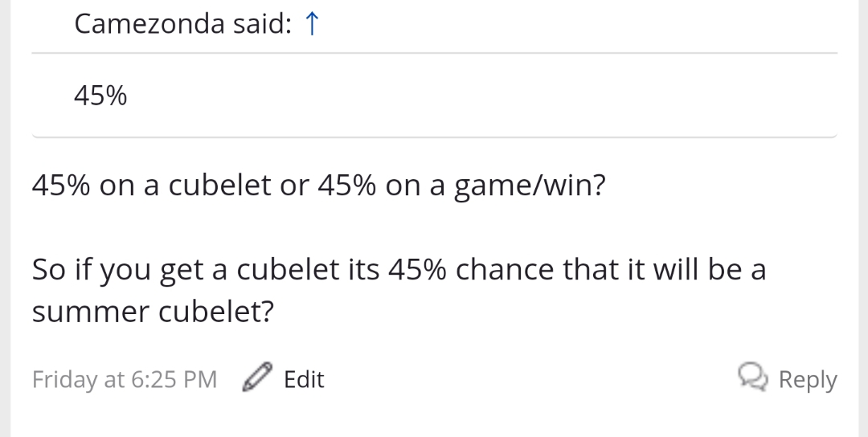This screenshot has height=437, width=868.
Task: Click the phrase "45% chance" in second paragraph
Action: [x=470, y=269]
